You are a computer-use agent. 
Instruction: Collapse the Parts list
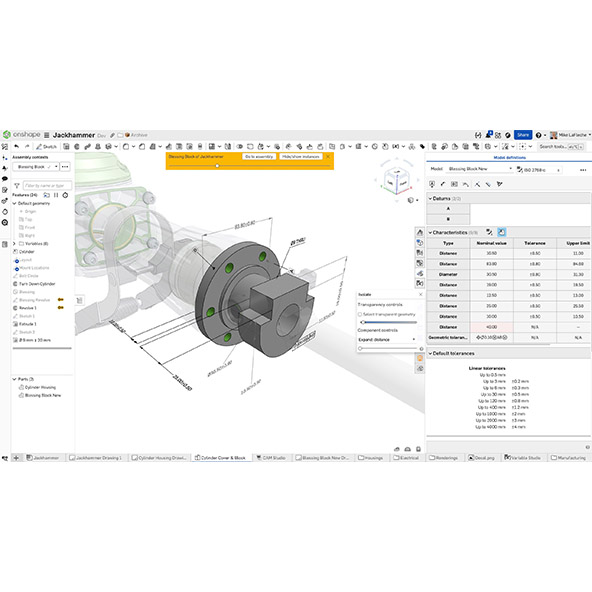pyautogui.click(x=14, y=379)
